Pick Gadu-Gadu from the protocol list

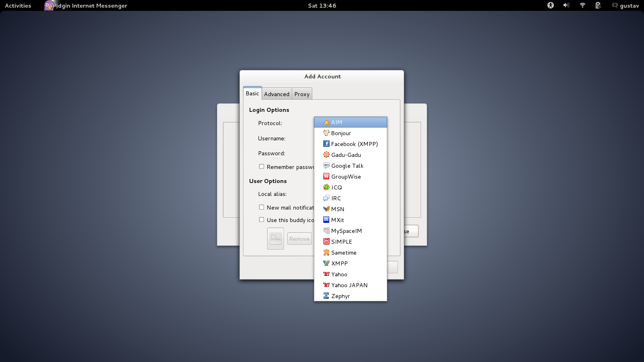tap(351, 154)
